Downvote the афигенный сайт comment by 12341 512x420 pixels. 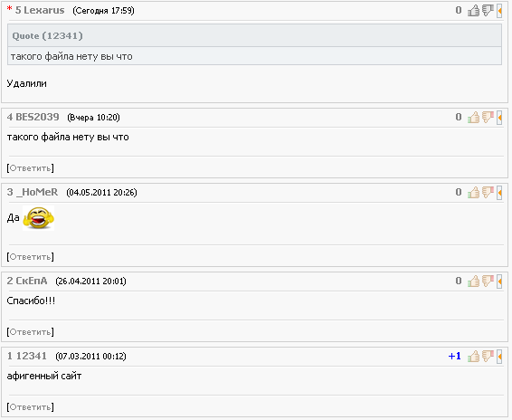click(488, 356)
